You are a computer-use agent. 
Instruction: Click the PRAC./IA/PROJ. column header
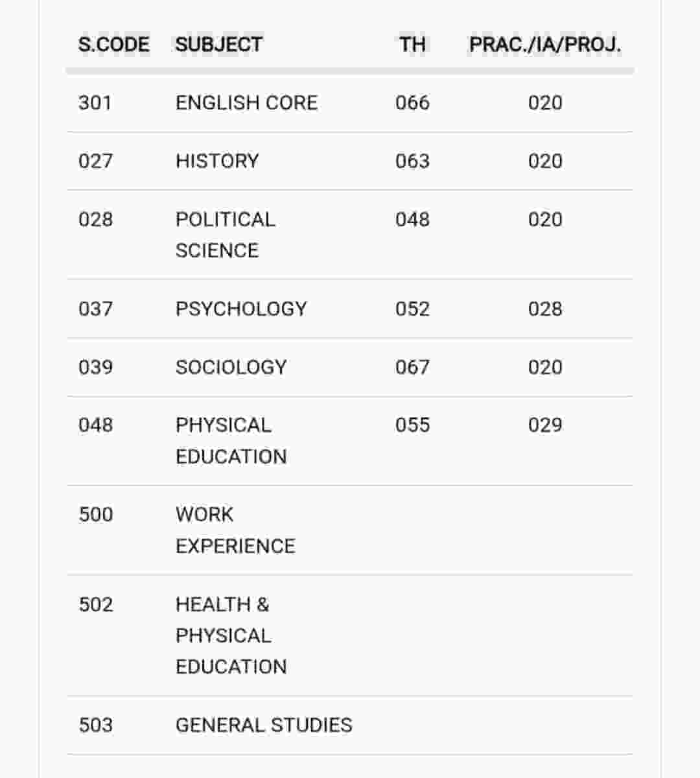point(545,45)
